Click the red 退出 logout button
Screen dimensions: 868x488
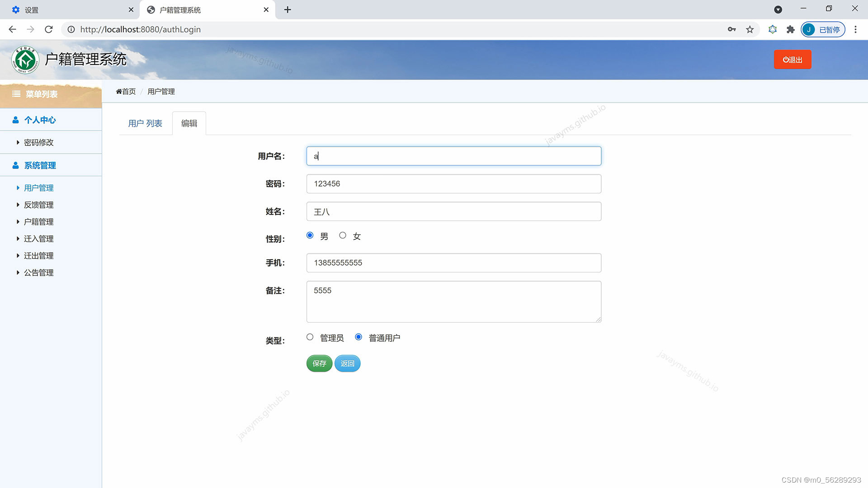(x=792, y=60)
